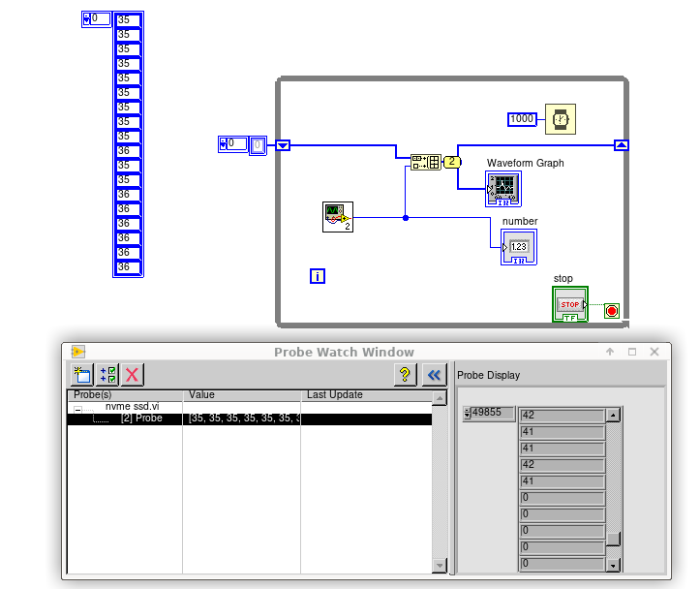Screen dimensions: 700x589
Task: Click the Probe(s) column header
Action: [x=125, y=395]
